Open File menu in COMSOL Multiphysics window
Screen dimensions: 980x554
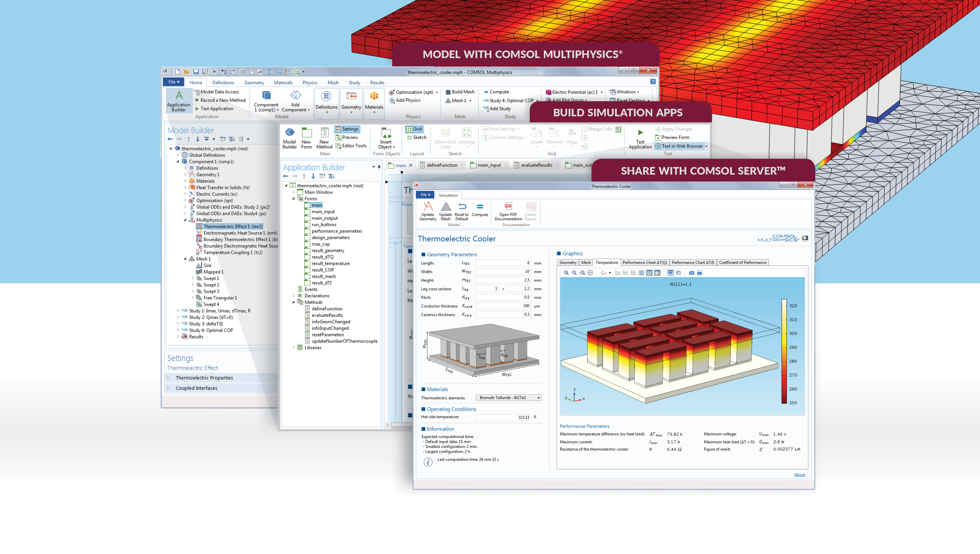(x=174, y=82)
